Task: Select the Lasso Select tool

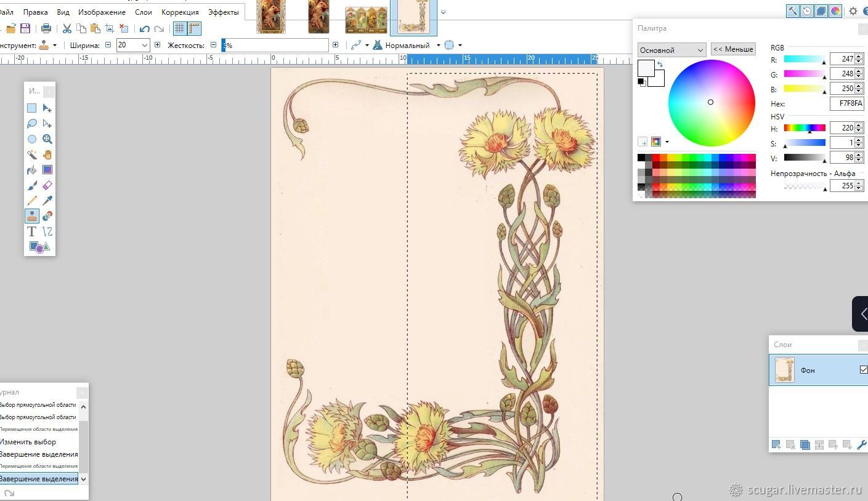Action: click(x=32, y=124)
